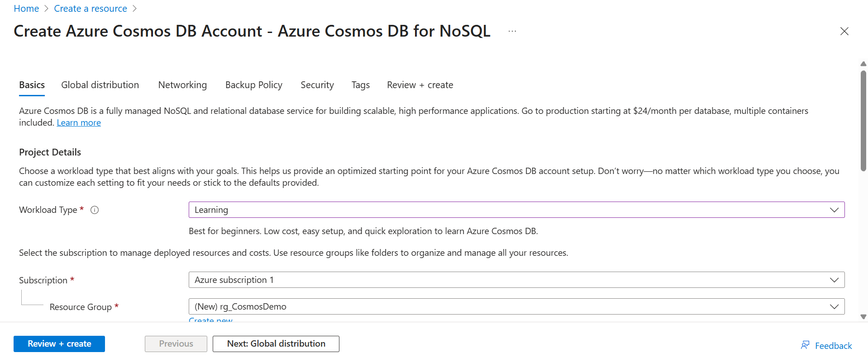Image resolution: width=868 pixels, height=362 pixels.
Task: Switch to the Global distribution tab
Action: (x=100, y=85)
